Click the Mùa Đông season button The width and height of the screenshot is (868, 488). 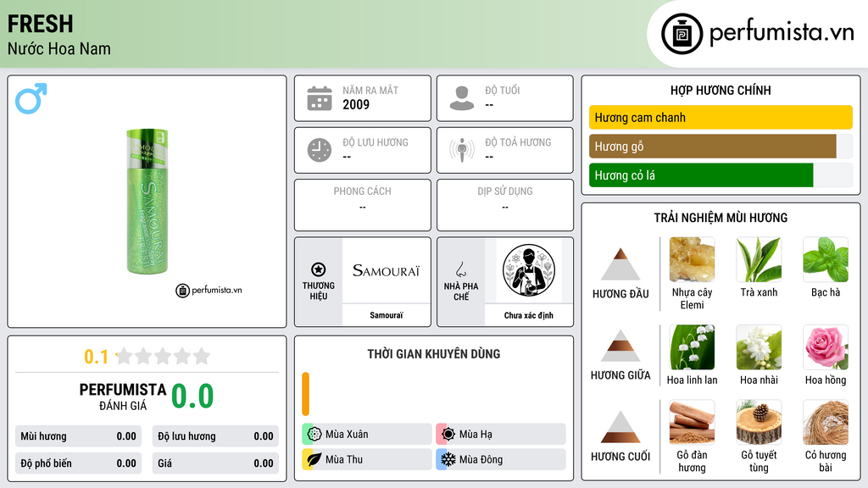[501, 459]
